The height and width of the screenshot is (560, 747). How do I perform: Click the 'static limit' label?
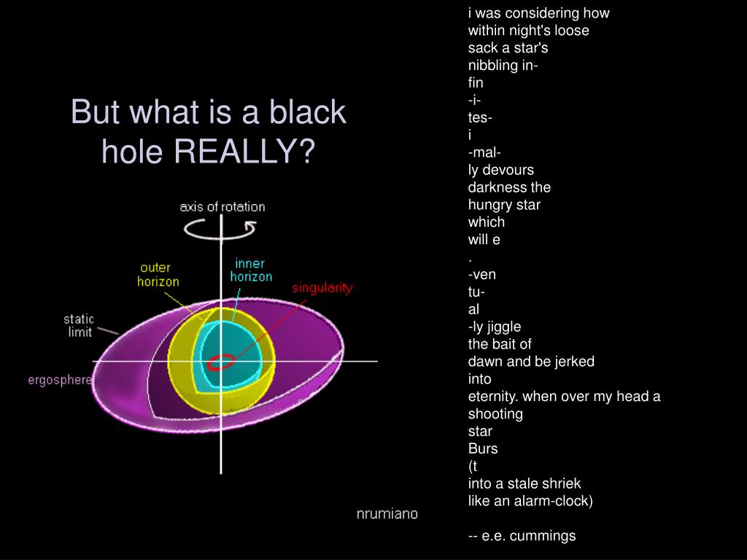79,325
